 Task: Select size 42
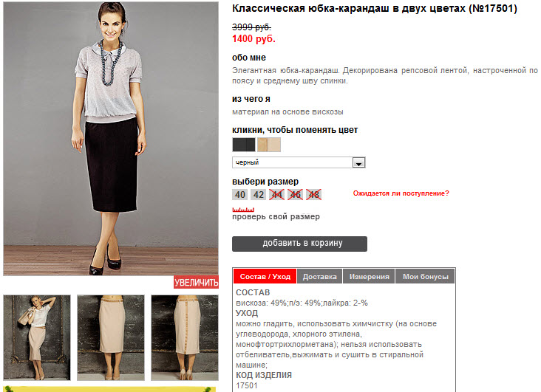click(259, 195)
